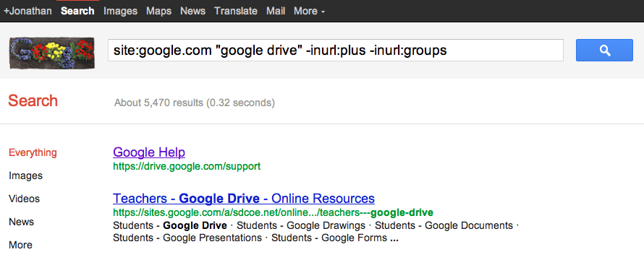The width and height of the screenshot is (644, 260).
Task: Filter results by Videos in the sidebar
Action: (x=24, y=199)
